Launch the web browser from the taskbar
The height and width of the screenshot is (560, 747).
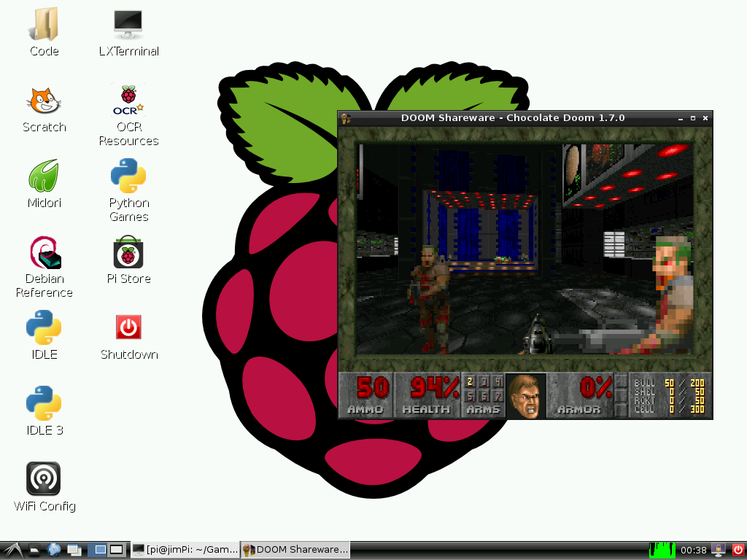click(53, 549)
